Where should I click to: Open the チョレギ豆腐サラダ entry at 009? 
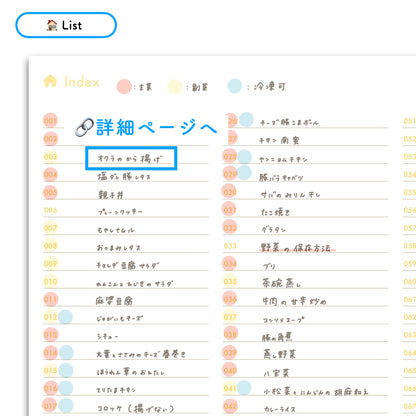point(128,265)
